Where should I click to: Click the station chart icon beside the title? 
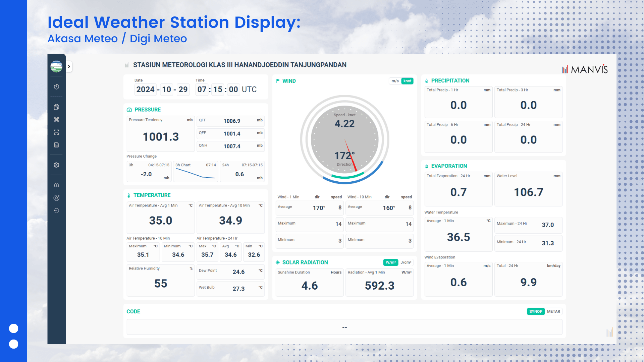[126, 65]
